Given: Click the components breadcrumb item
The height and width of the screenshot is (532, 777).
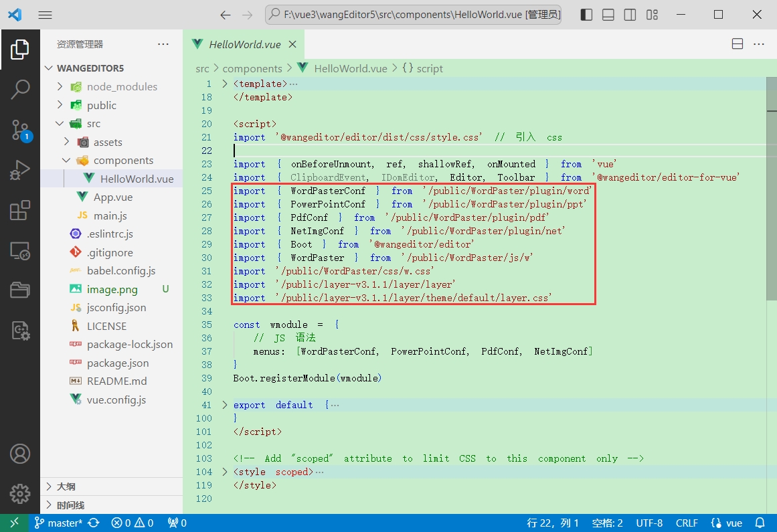Looking at the screenshot, I should [x=252, y=68].
